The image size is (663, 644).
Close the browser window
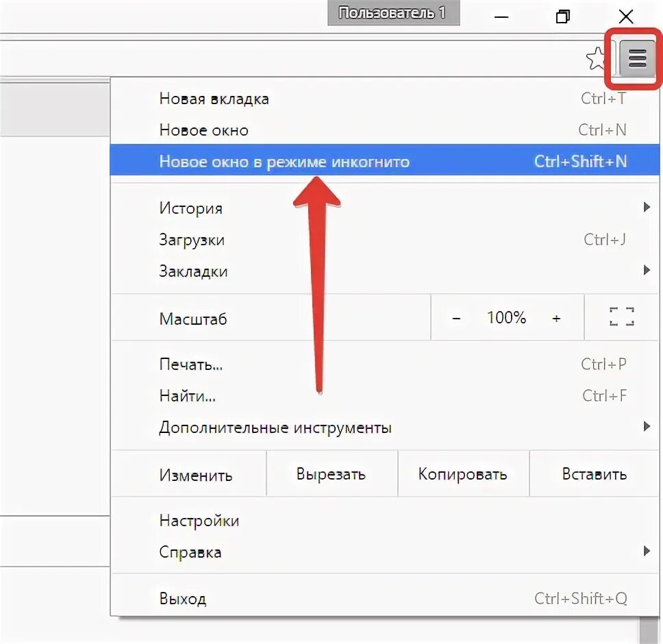[626, 17]
